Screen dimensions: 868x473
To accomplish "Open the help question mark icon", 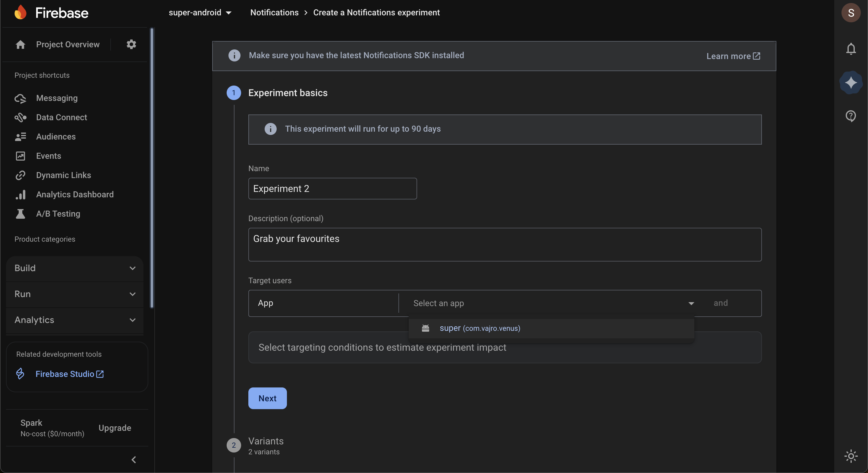I will pyautogui.click(x=851, y=116).
